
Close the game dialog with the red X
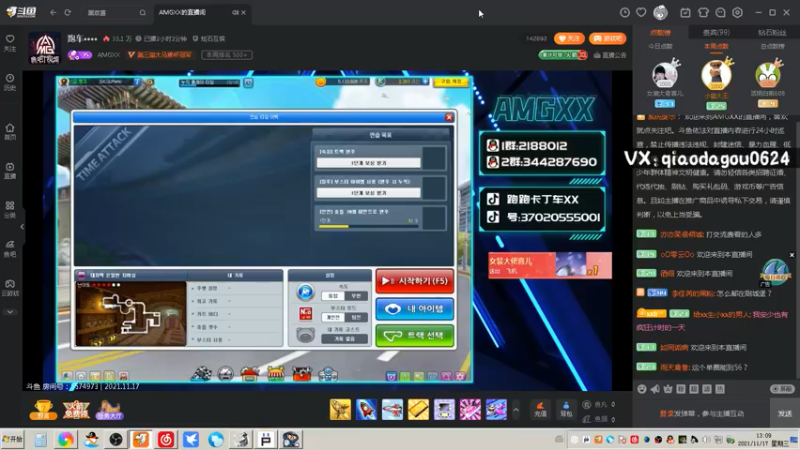[449, 117]
